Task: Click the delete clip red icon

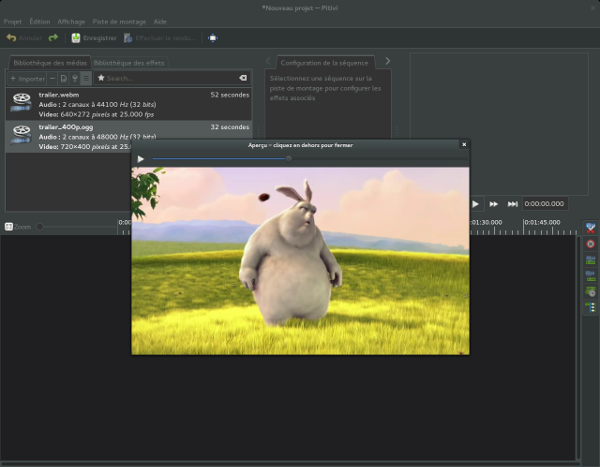Action: click(x=590, y=244)
